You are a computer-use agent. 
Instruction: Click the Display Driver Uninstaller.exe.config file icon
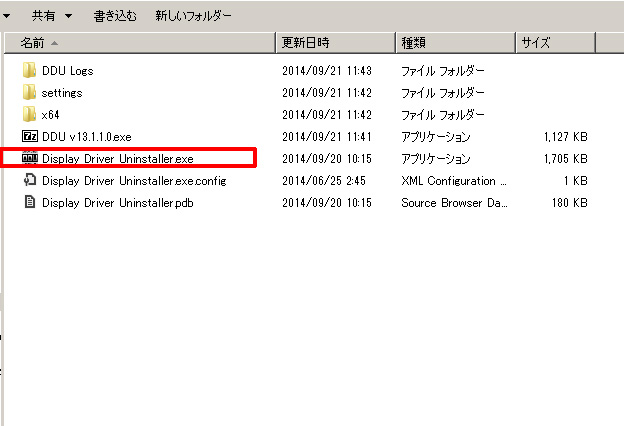30,180
